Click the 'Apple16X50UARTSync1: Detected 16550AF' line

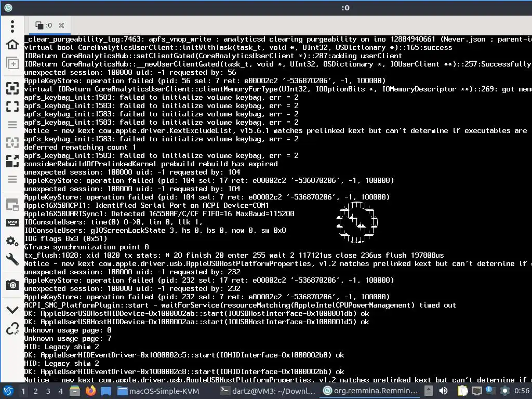[x=159, y=214]
